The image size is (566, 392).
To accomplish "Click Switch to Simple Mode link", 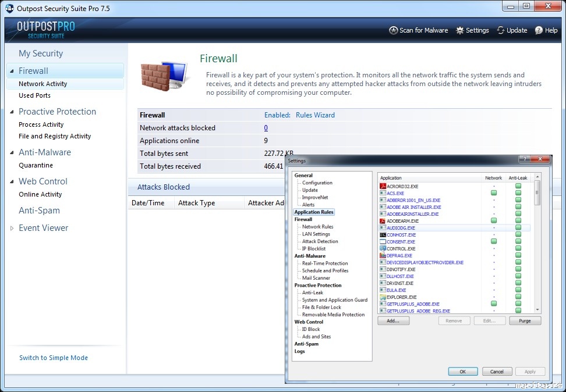I will (x=54, y=358).
